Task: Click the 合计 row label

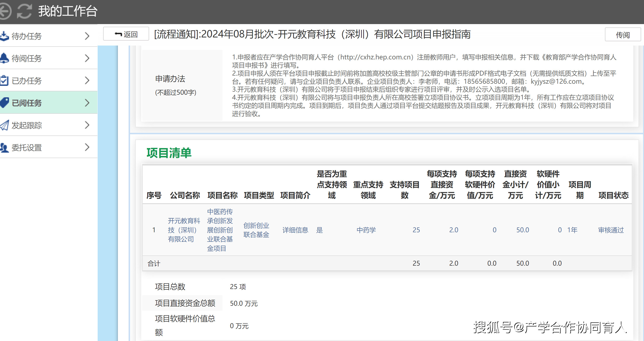Action: click(x=154, y=263)
